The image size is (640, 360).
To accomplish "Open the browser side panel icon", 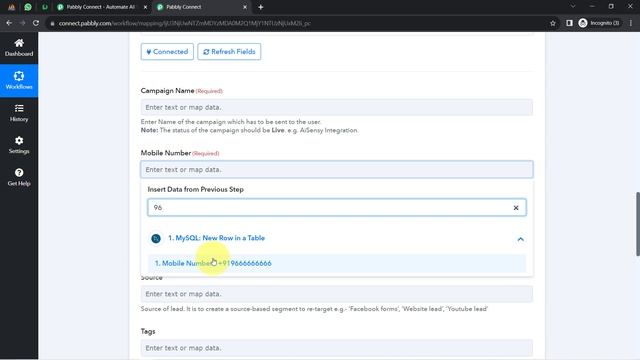I will tap(569, 23).
